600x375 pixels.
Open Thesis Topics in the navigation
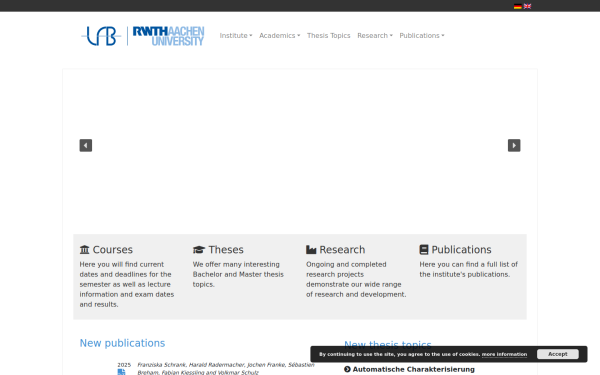pyautogui.click(x=328, y=36)
